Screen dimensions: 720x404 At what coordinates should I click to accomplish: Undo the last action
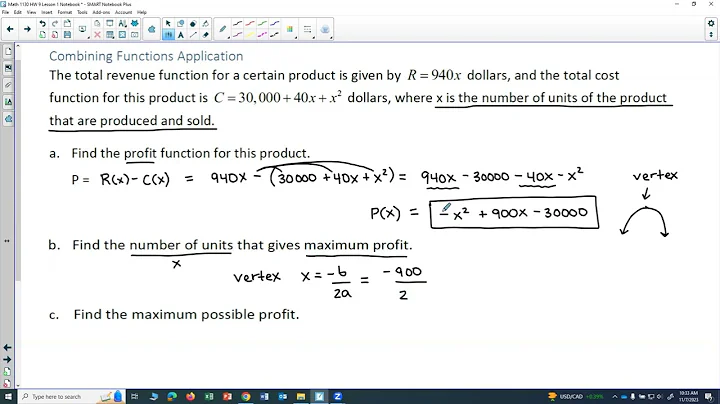pyautogui.click(x=42, y=24)
